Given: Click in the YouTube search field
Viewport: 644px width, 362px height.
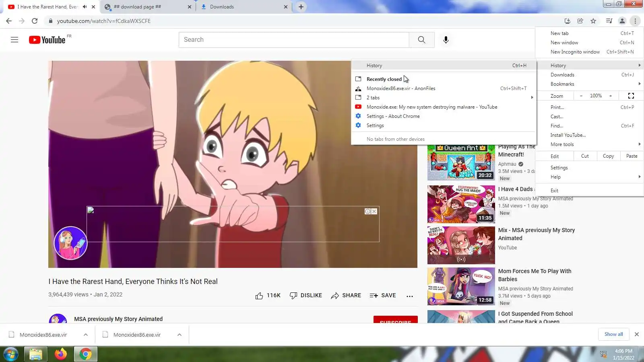Looking at the screenshot, I should tap(294, 39).
